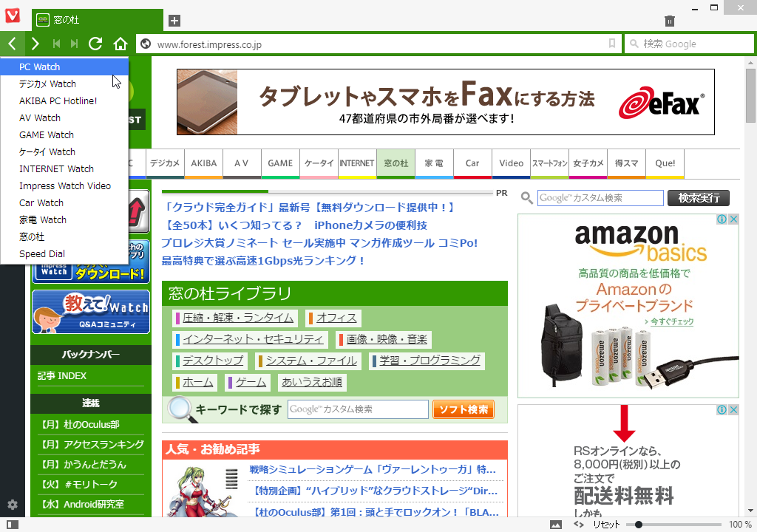Open the closed tabs trash can
Screen dimensions: 757x532
pos(669,21)
